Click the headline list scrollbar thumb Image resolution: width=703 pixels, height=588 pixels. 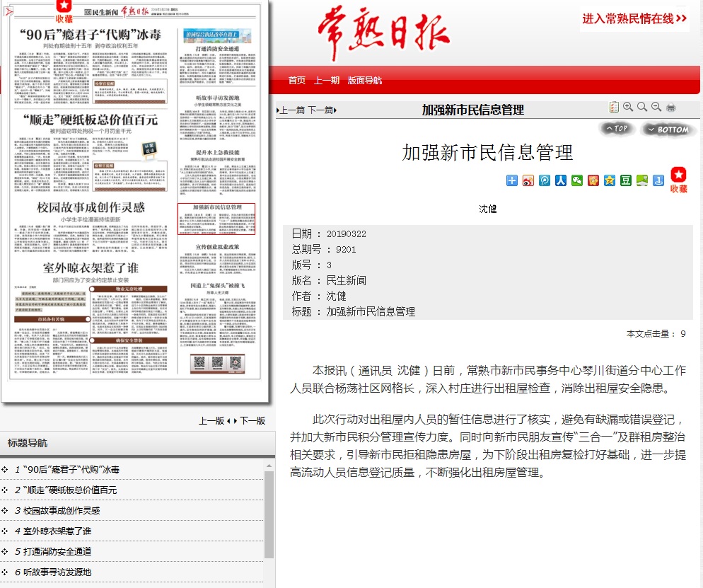coord(269,514)
